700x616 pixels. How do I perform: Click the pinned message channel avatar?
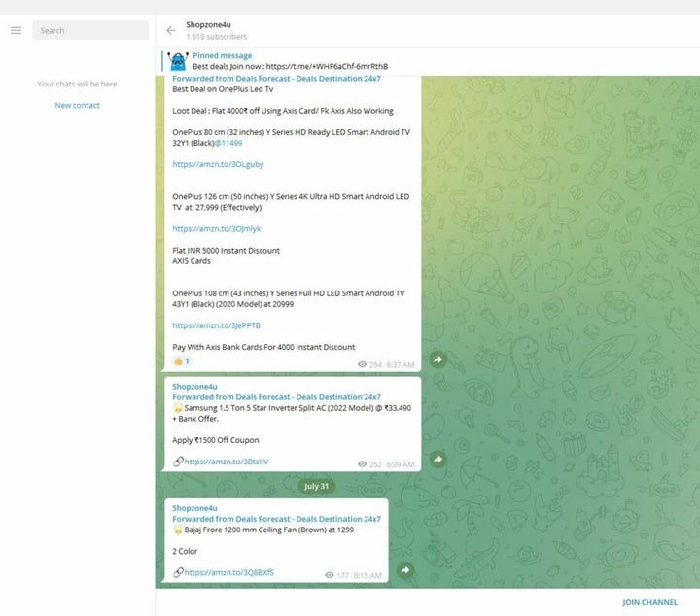pos(177,60)
